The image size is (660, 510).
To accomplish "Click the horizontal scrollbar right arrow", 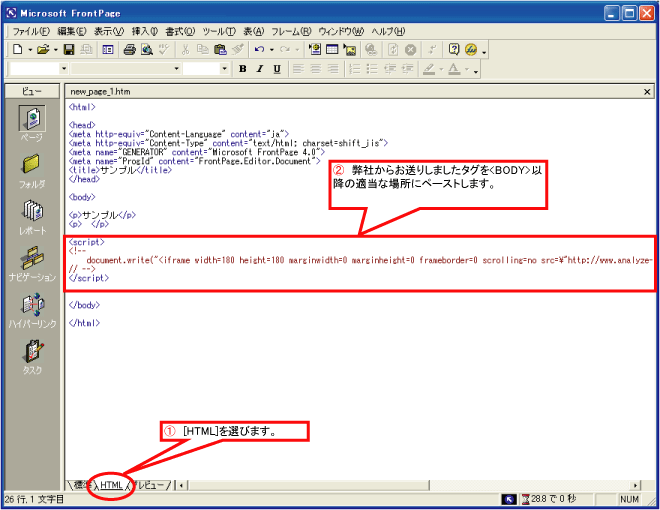I will (635, 486).
